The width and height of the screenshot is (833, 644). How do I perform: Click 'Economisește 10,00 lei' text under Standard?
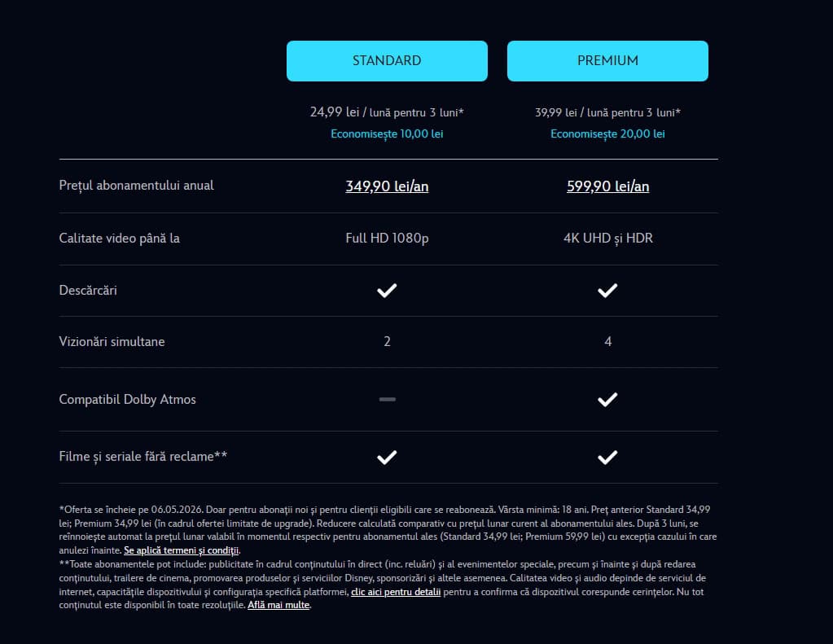tap(387, 134)
